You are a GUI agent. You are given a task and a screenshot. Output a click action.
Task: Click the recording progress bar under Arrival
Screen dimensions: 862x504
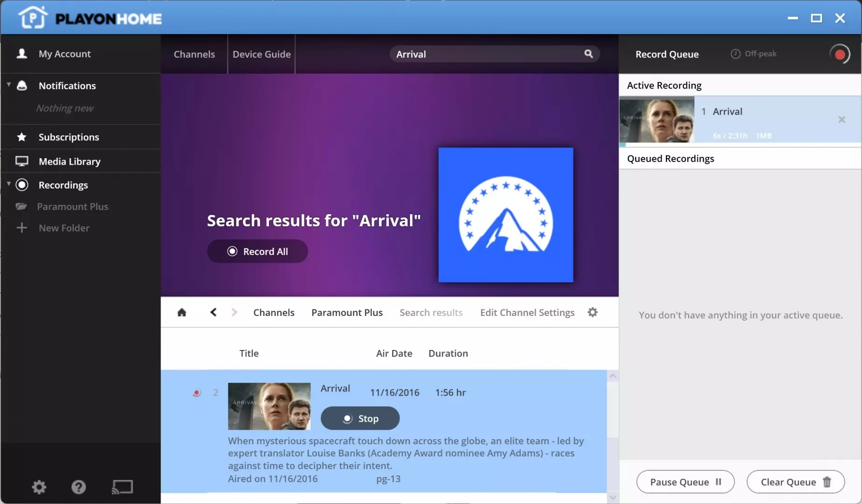click(740, 145)
